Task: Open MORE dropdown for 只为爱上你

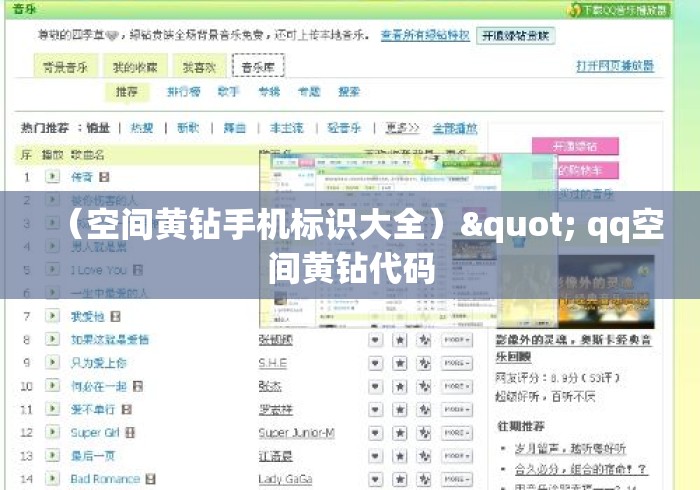Action: click(x=456, y=363)
